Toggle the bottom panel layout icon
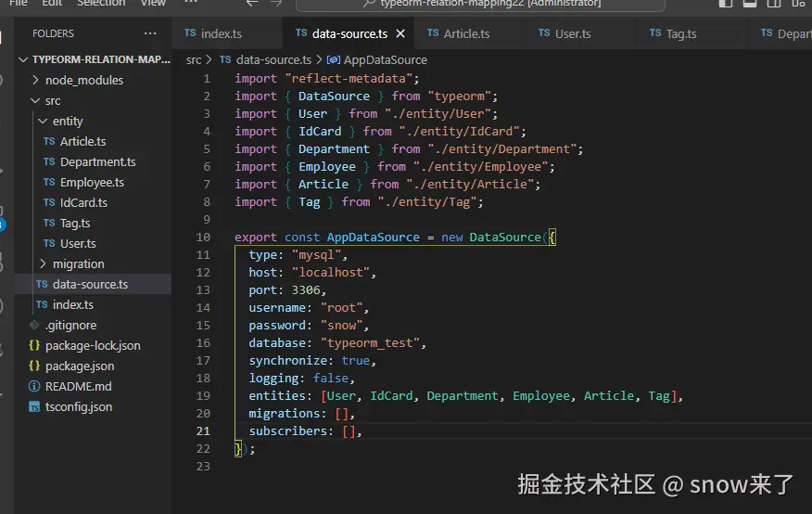 coord(749,3)
